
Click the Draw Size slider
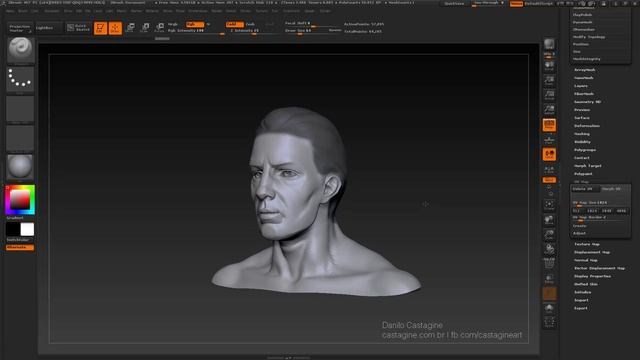(313, 31)
